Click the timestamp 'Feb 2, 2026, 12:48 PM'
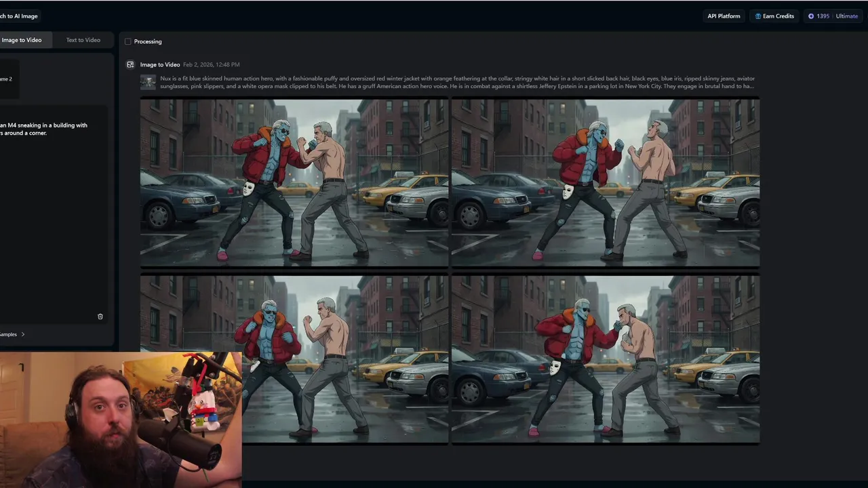Viewport: 868px width, 488px height. tap(211, 64)
